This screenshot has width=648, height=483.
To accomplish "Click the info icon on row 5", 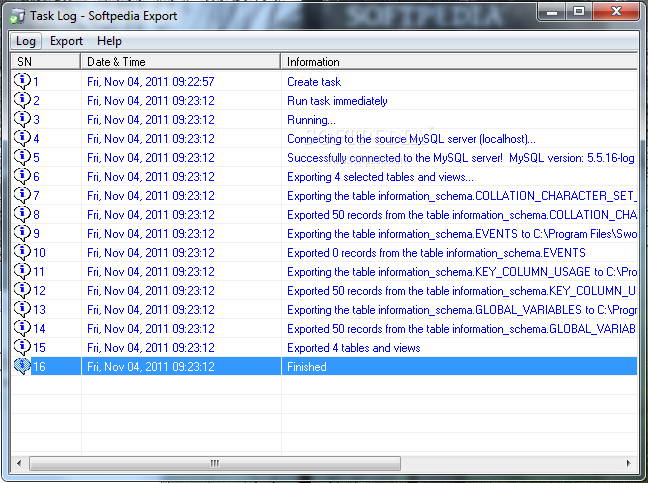I will click(x=22, y=157).
